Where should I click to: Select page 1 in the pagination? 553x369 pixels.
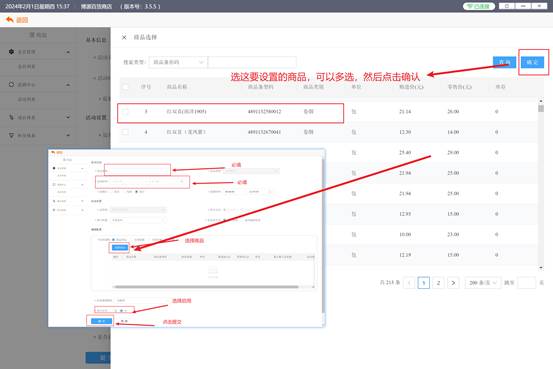tap(424, 283)
